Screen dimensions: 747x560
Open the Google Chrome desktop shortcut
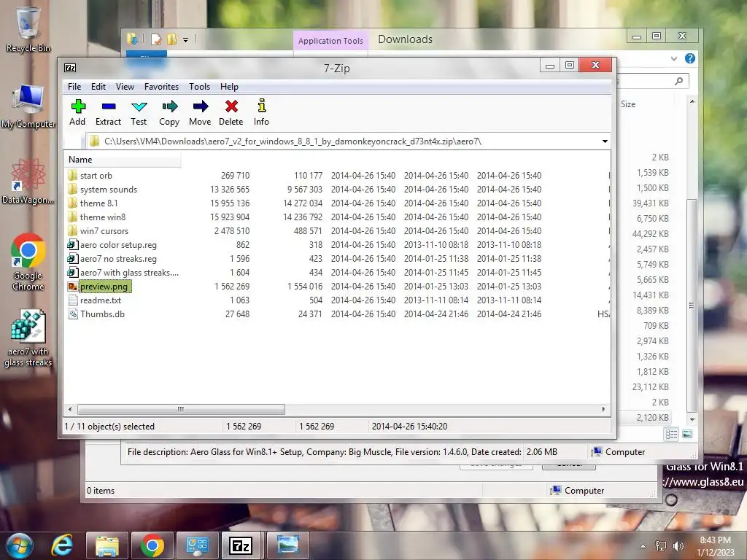point(28,262)
